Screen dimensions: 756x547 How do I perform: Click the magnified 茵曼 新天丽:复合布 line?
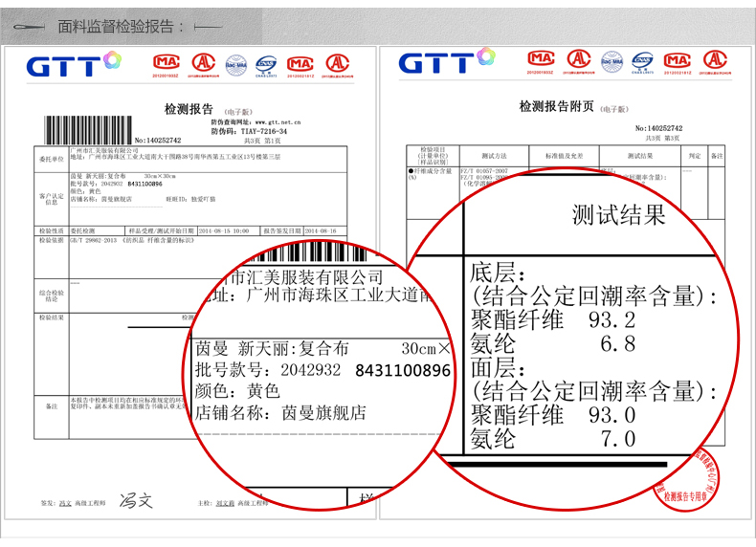pyautogui.click(x=272, y=348)
